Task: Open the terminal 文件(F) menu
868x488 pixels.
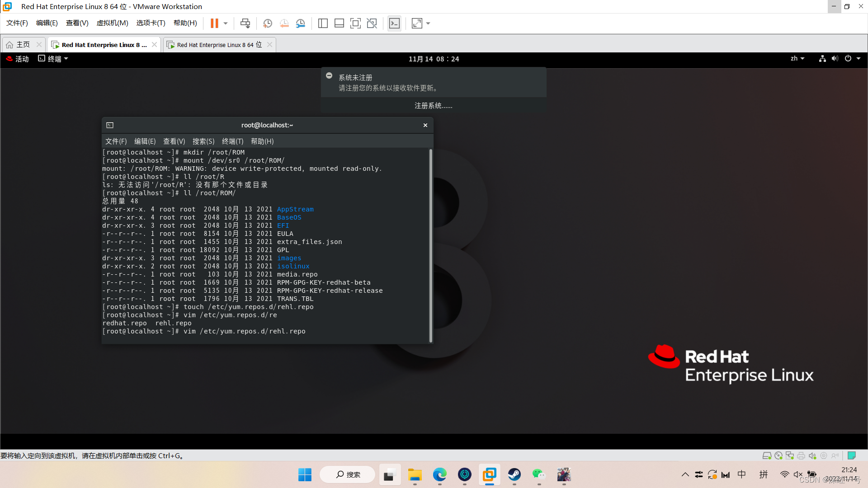Action: (116, 141)
